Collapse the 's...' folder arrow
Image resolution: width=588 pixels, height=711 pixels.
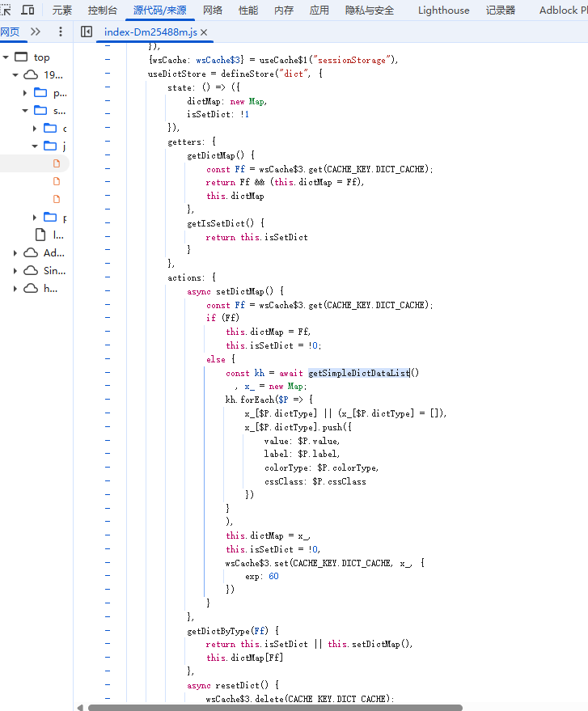pos(25,111)
